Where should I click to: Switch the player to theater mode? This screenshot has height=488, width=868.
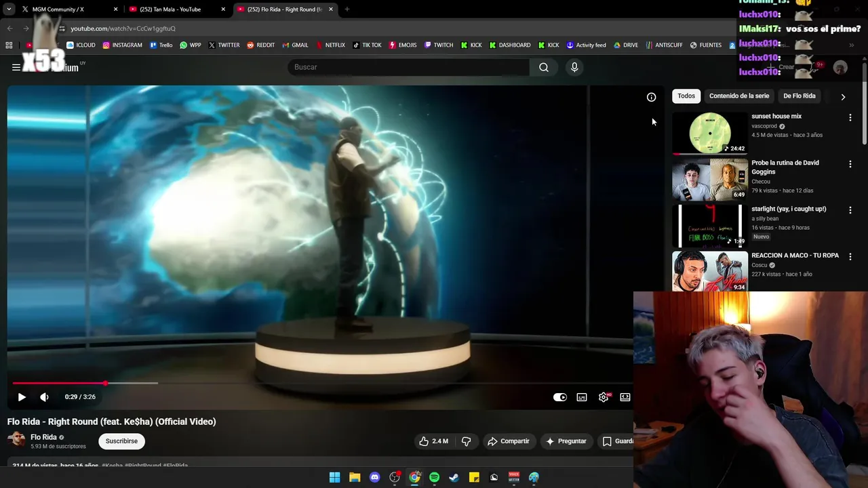625,397
